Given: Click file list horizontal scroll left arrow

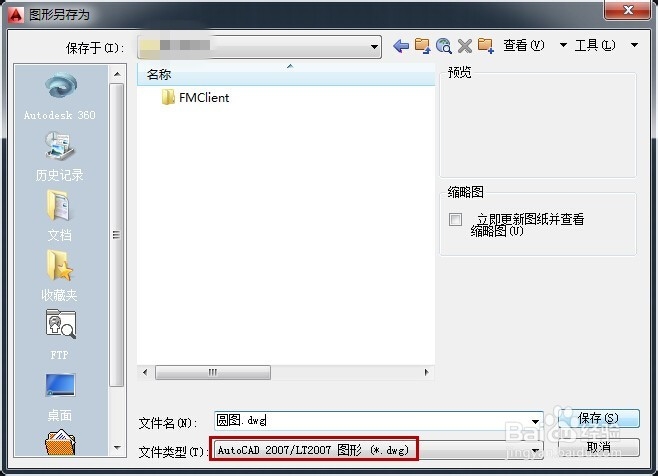Looking at the screenshot, I should tap(145, 372).
